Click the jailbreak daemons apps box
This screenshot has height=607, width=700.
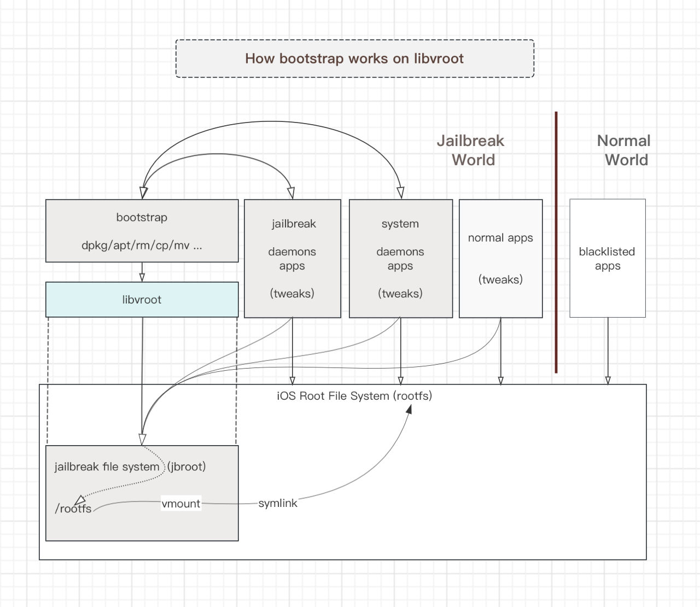pos(293,259)
